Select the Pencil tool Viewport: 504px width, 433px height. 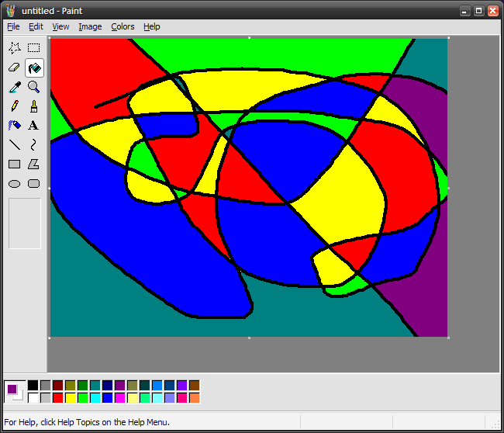(x=15, y=106)
